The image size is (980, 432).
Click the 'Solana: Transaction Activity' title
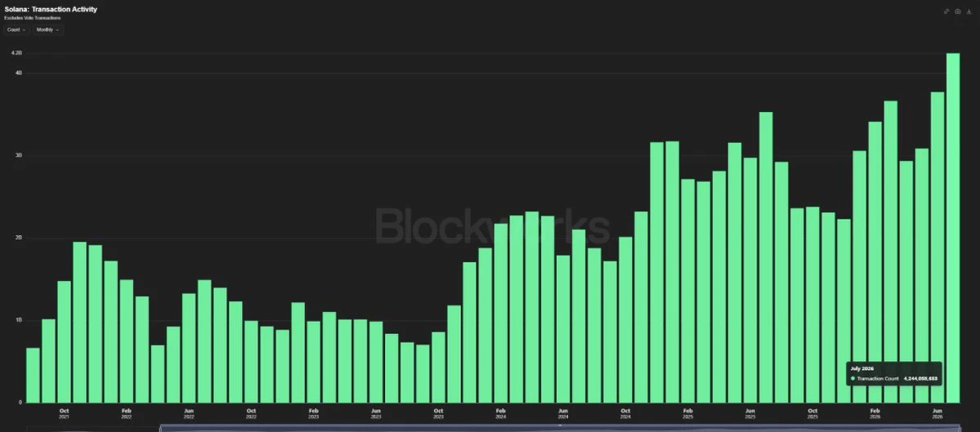51,9
